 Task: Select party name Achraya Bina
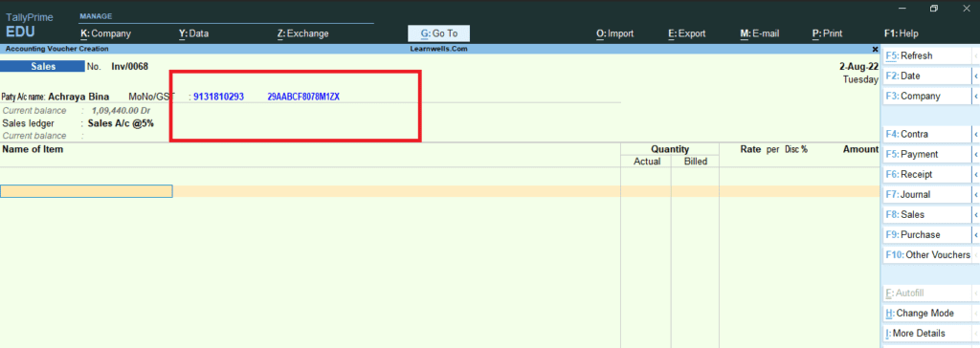(78, 97)
